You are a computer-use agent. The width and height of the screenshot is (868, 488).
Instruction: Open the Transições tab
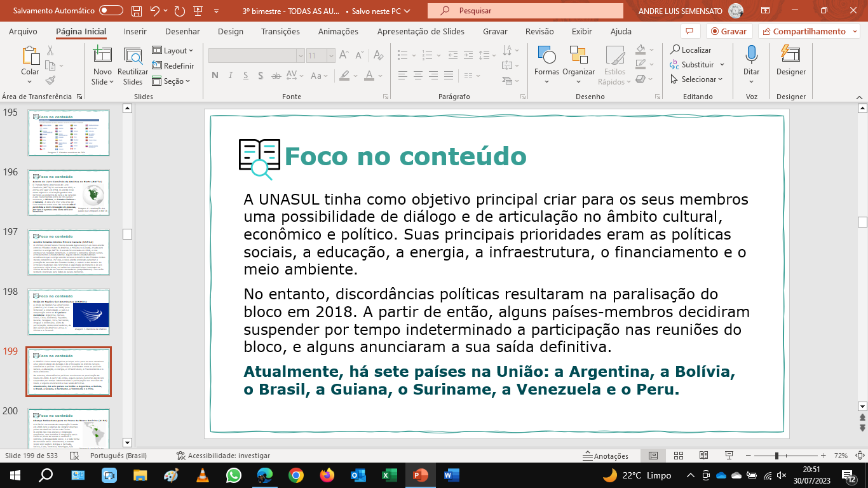(280, 31)
